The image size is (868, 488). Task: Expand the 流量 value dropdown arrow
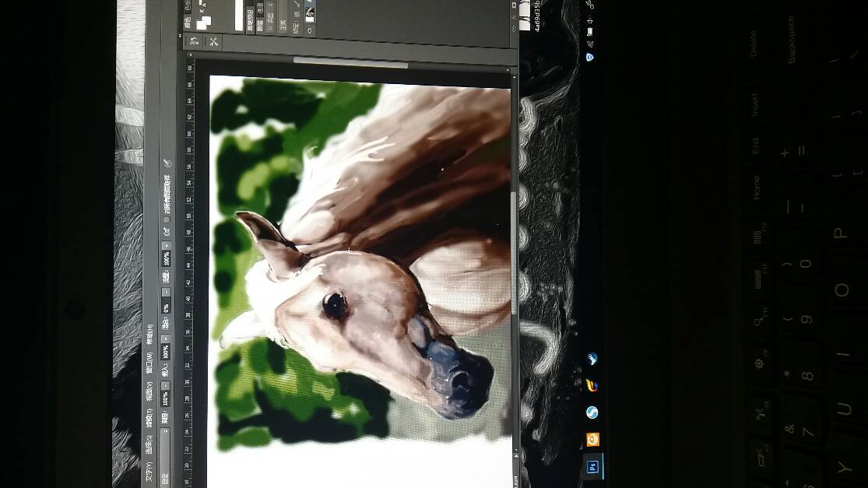pos(166,245)
